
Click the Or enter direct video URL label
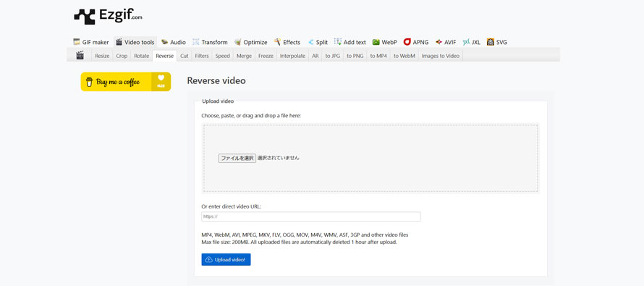click(231, 206)
